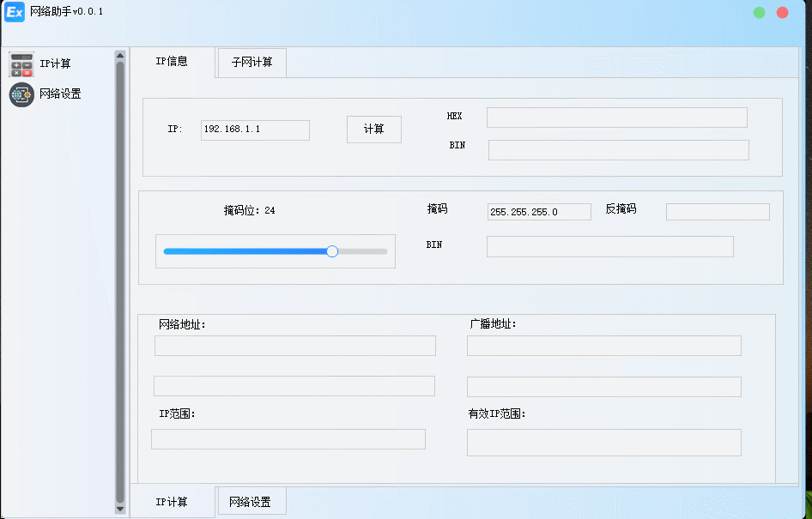812x519 pixels.
Task: Select the IP信息 tab
Action: coord(172,62)
